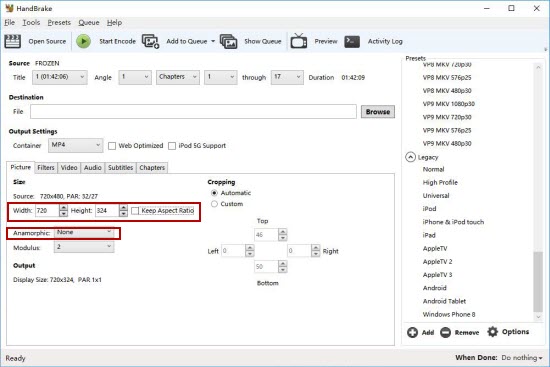The width and height of the screenshot is (550, 367).
Task: Select the Windows Phone 8 preset
Action: click(x=449, y=314)
